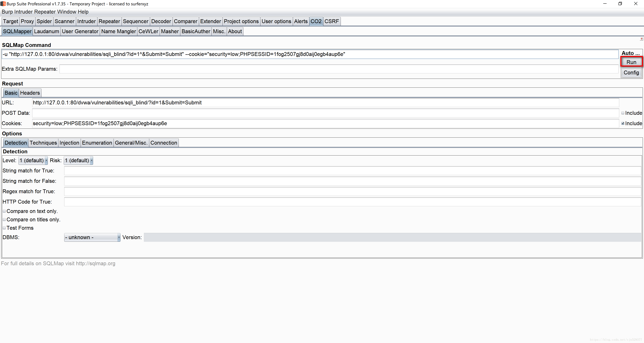Open the Risk dropdown

point(78,160)
